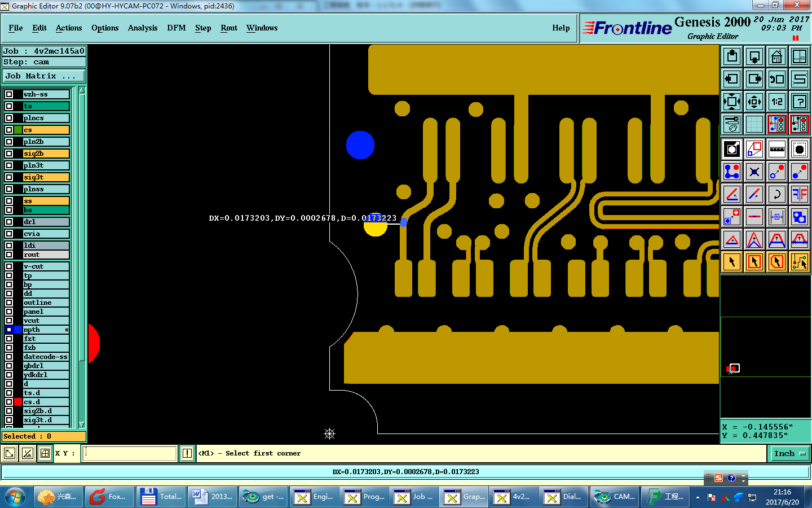Click the zoom in inward arrows icon
The width and height of the screenshot is (812, 508).
click(x=754, y=102)
